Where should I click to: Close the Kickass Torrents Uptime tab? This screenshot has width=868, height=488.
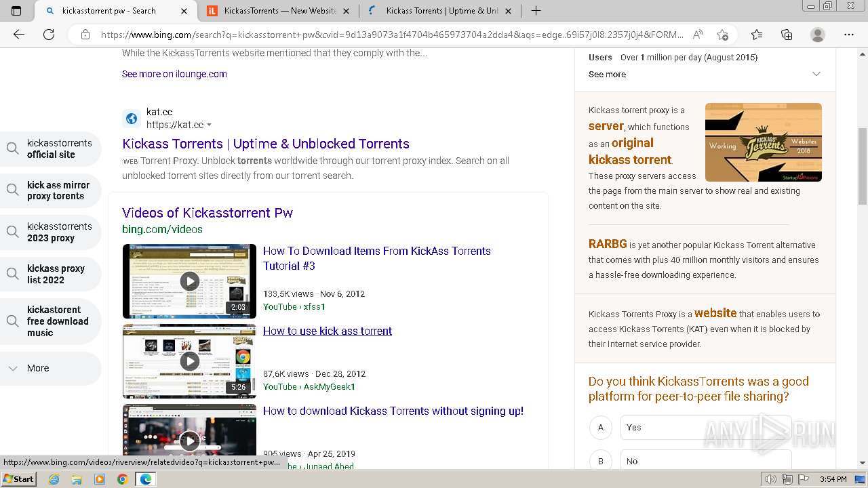pyautogui.click(x=509, y=11)
